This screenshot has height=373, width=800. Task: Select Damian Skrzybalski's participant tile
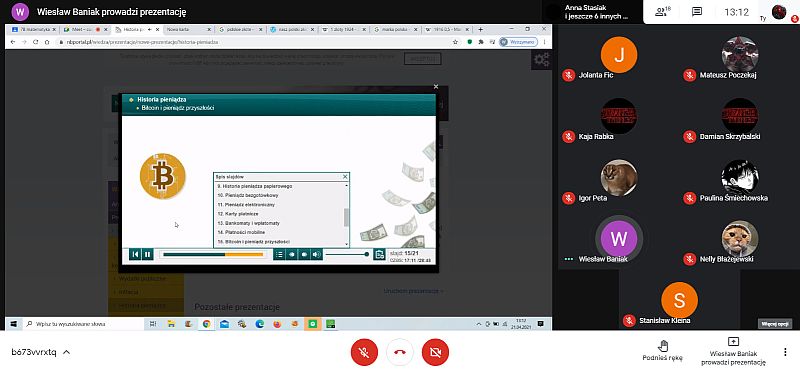[x=740, y=116]
